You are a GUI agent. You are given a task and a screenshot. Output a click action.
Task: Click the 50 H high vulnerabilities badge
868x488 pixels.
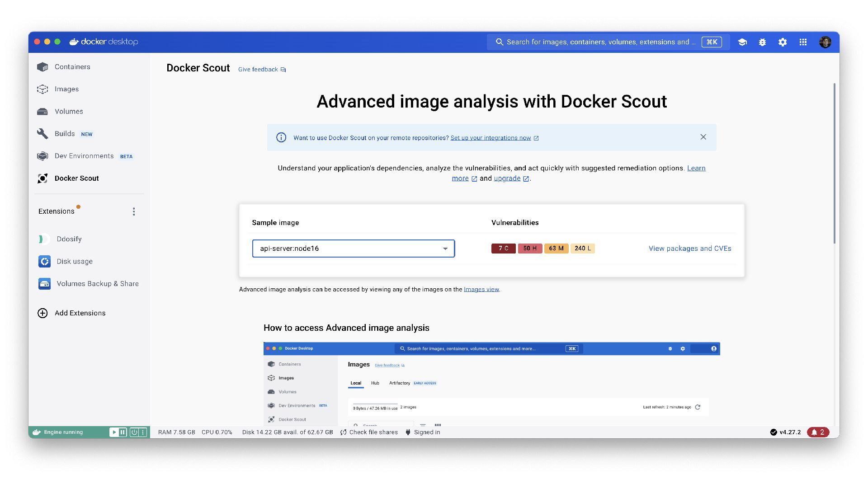(x=530, y=249)
